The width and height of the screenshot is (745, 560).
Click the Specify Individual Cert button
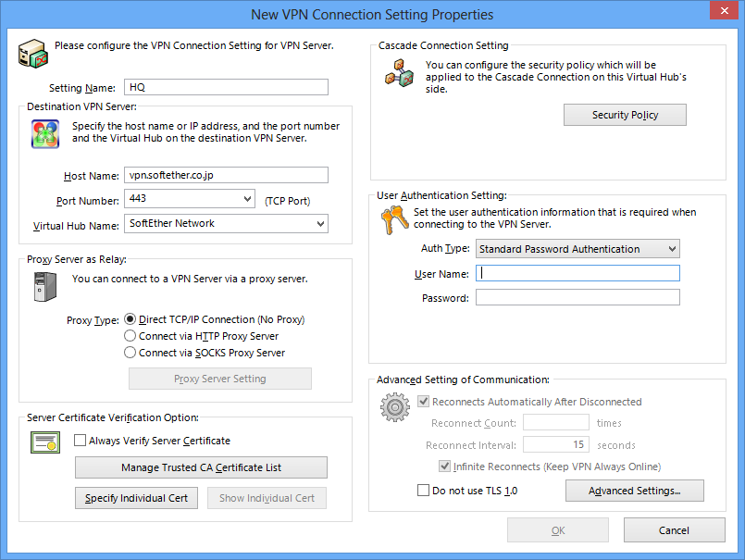[x=136, y=498]
